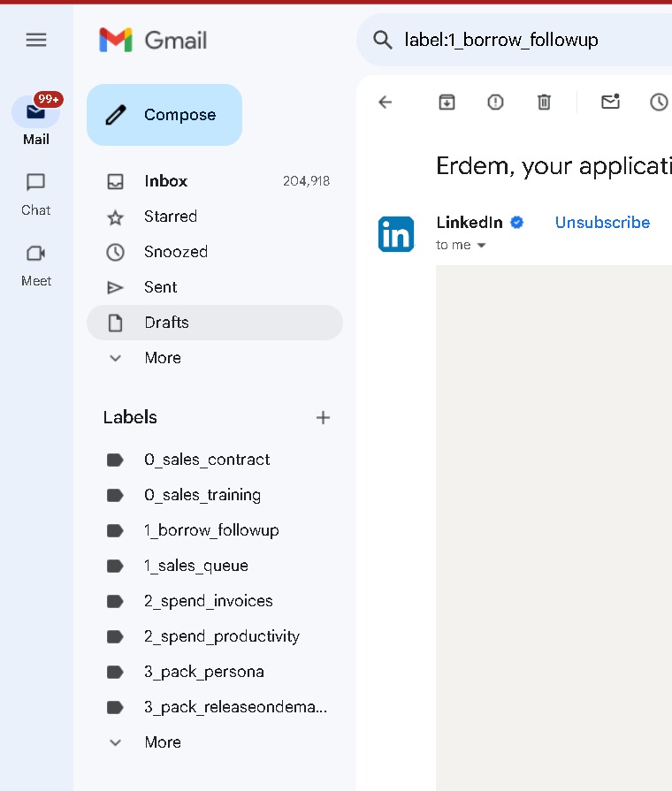Click the Compose button
Image resolution: width=672 pixels, height=791 pixels.
click(x=164, y=115)
